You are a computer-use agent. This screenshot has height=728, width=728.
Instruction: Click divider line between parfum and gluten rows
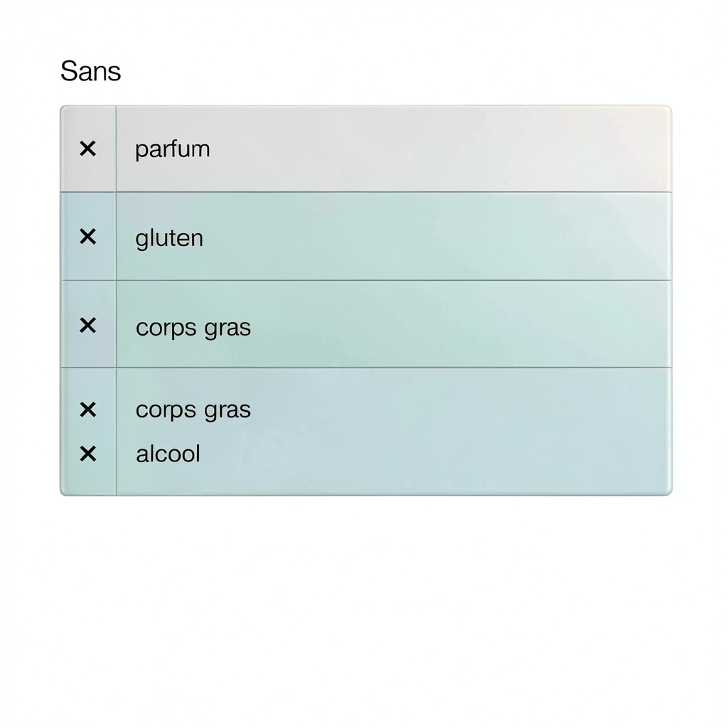pyautogui.click(x=391, y=192)
